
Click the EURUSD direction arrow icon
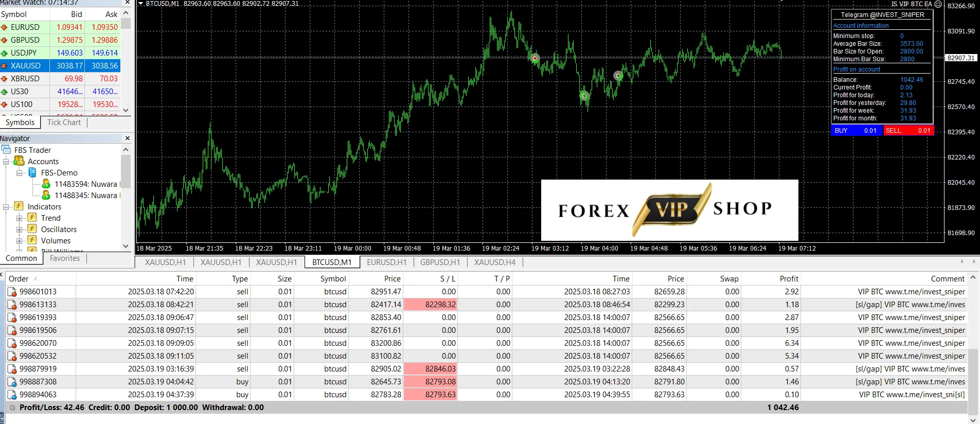pos(4,27)
